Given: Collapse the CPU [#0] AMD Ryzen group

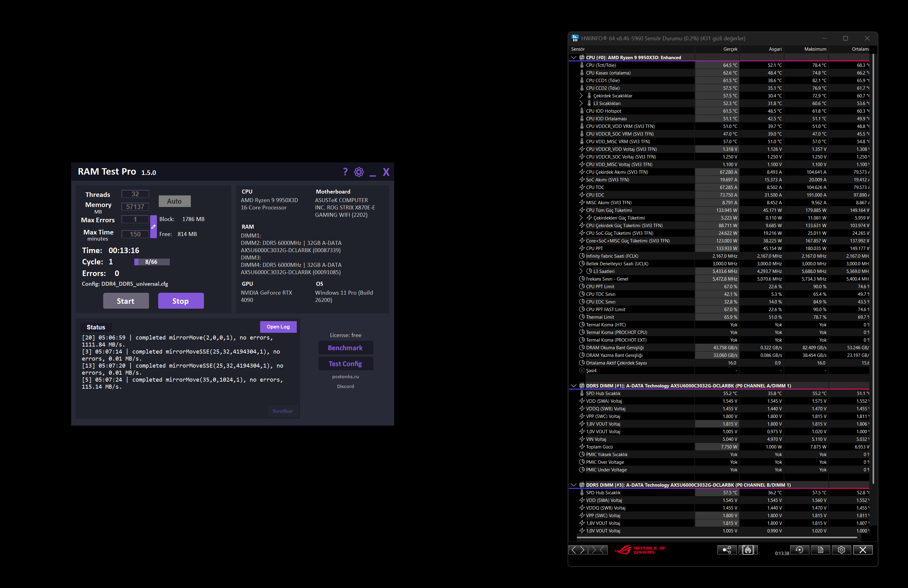Looking at the screenshot, I should tap(573, 58).
